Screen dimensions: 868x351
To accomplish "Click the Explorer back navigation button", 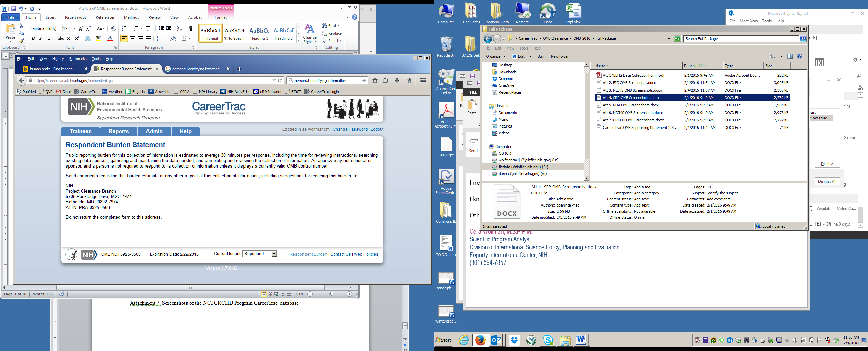I will (488, 39).
